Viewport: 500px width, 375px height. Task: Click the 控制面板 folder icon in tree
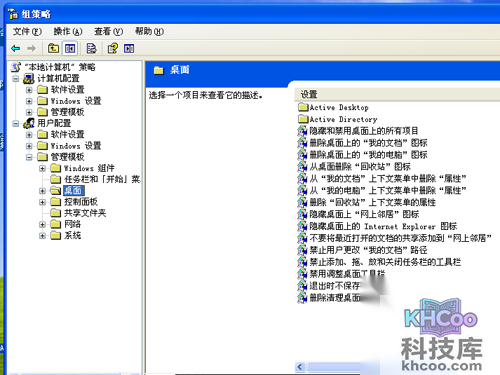[x=55, y=201]
